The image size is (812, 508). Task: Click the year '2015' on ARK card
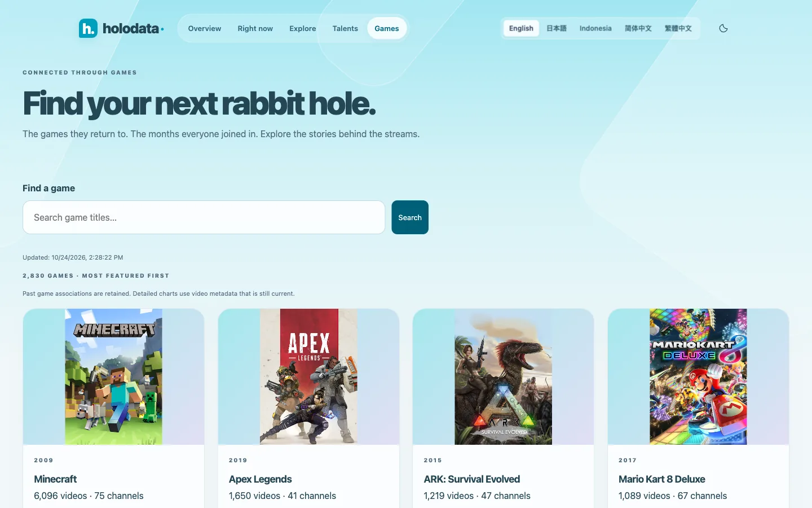pyautogui.click(x=433, y=461)
